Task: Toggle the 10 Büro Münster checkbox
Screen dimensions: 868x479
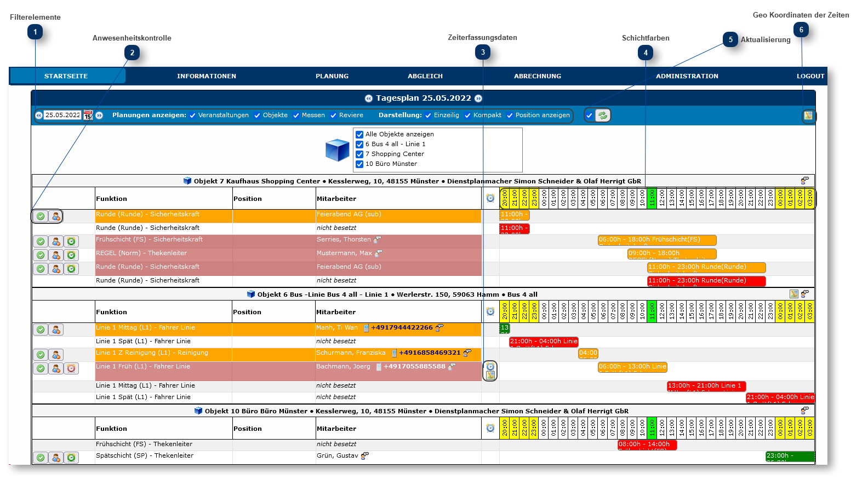Action: (x=359, y=164)
